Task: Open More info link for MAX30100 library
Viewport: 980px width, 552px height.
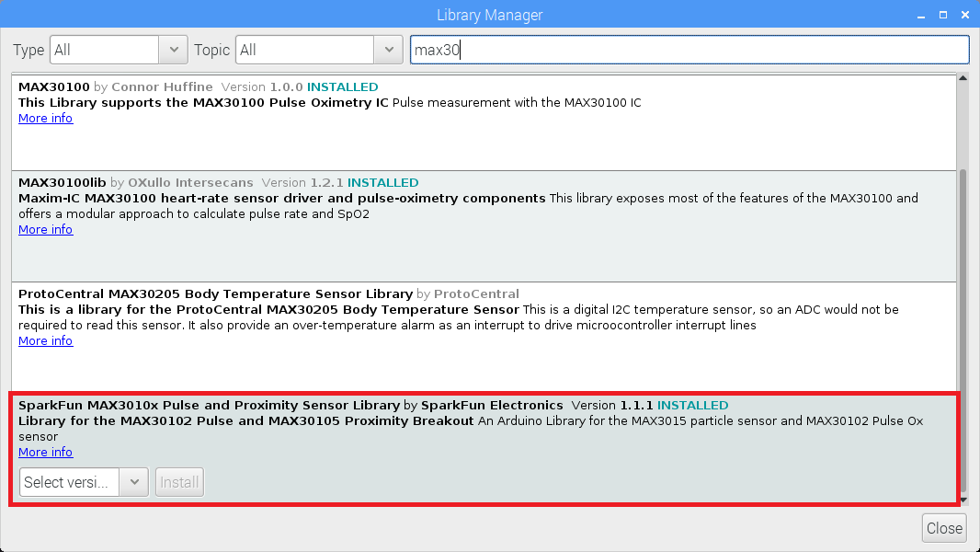Action: (46, 118)
